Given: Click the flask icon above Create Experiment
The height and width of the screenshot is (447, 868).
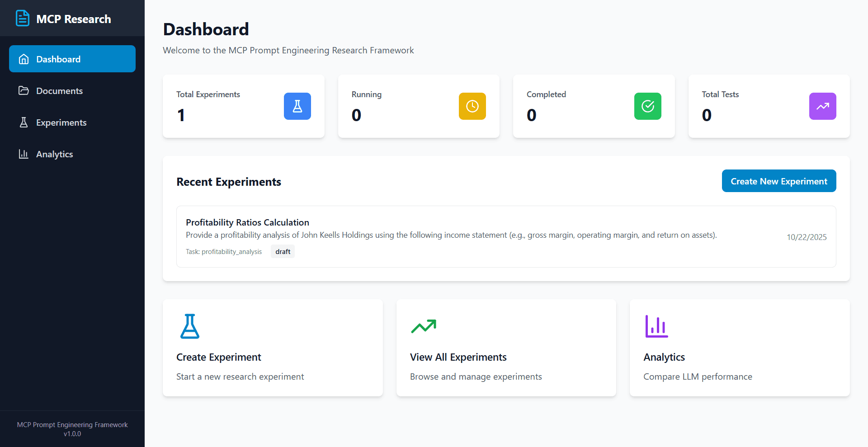Looking at the screenshot, I should (x=190, y=326).
